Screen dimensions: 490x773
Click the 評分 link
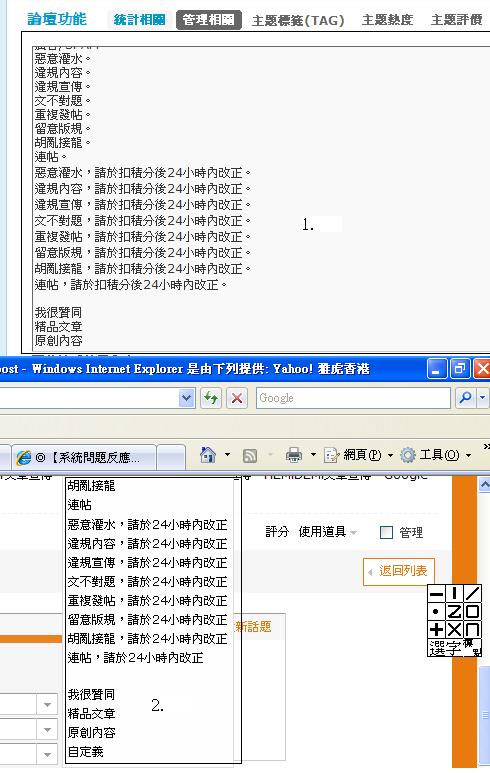277,532
